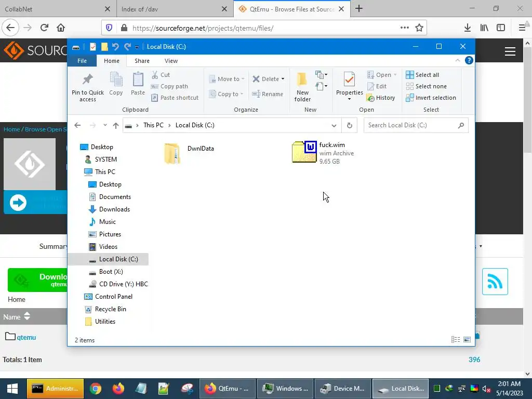
Task: Expand address bar previous locations dropdown
Action: [x=334, y=126]
